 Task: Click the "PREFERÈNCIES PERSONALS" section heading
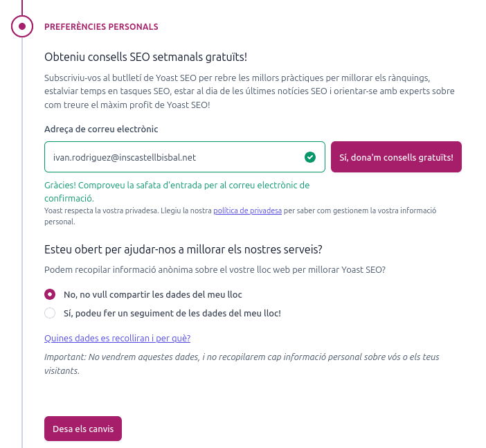click(x=101, y=27)
